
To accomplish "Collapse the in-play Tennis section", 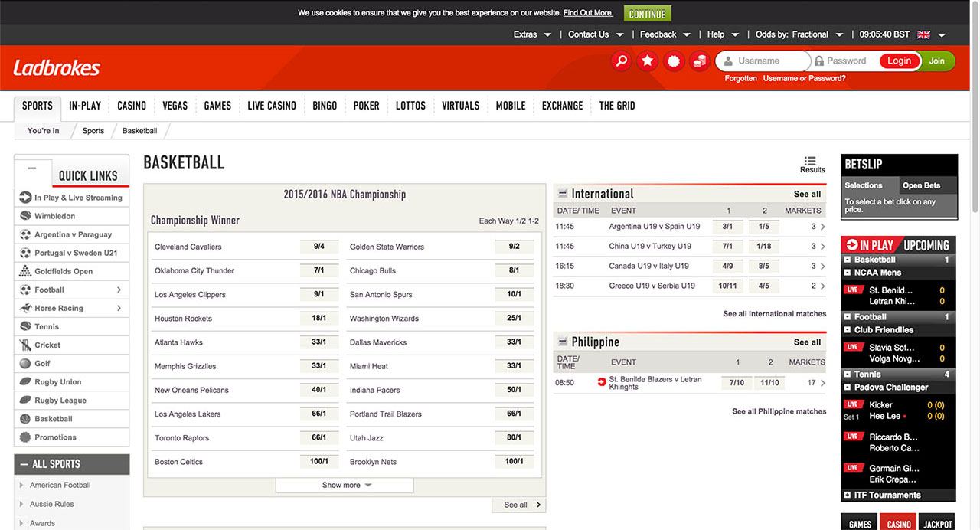I will tap(848, 375).
